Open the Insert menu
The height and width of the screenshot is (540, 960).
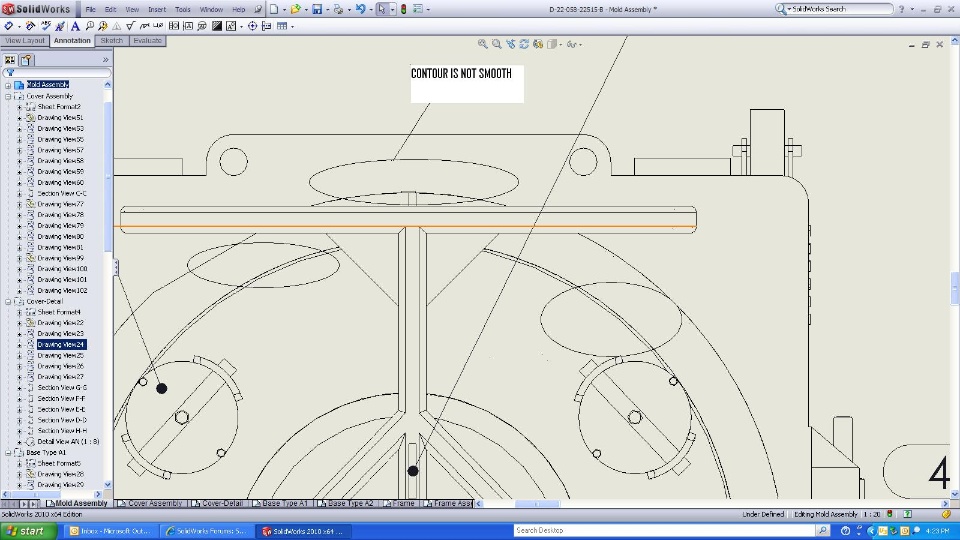(157, 9)
